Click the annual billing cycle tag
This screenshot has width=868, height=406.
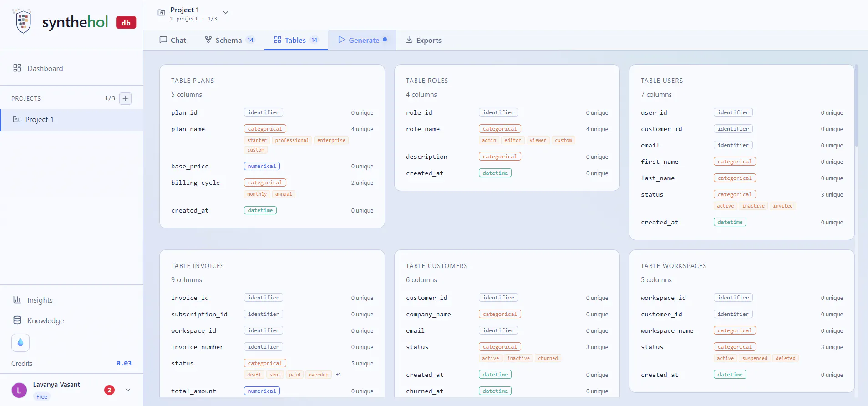(284, 194)
